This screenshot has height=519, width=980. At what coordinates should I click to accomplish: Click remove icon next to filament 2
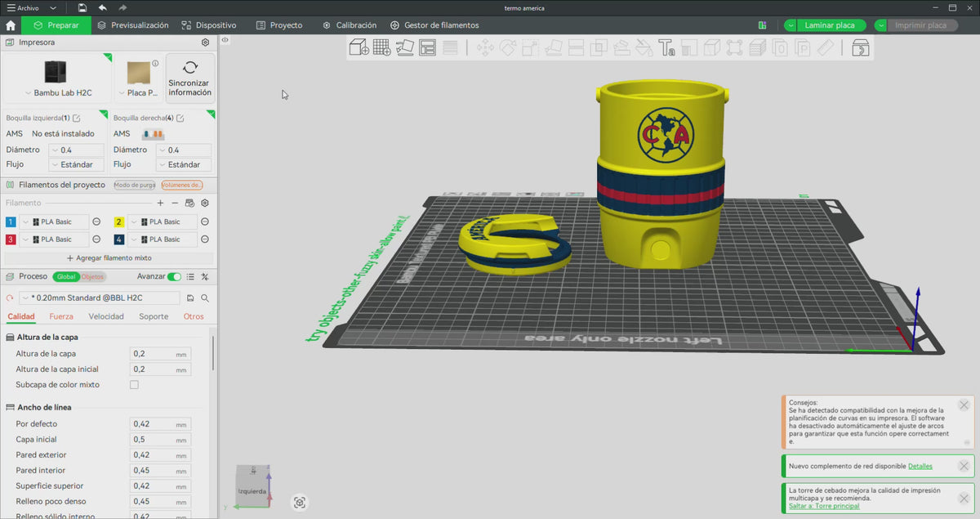coord(205,221)
